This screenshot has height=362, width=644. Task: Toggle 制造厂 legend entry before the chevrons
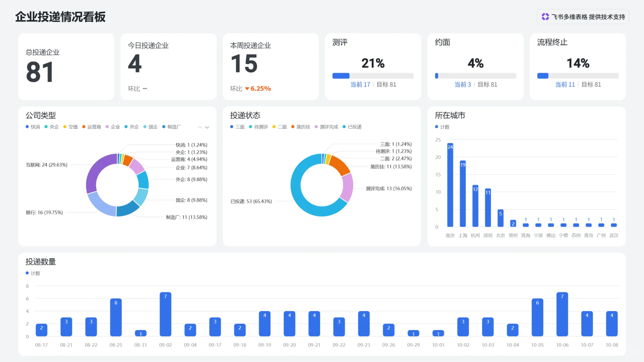(174, 127)
